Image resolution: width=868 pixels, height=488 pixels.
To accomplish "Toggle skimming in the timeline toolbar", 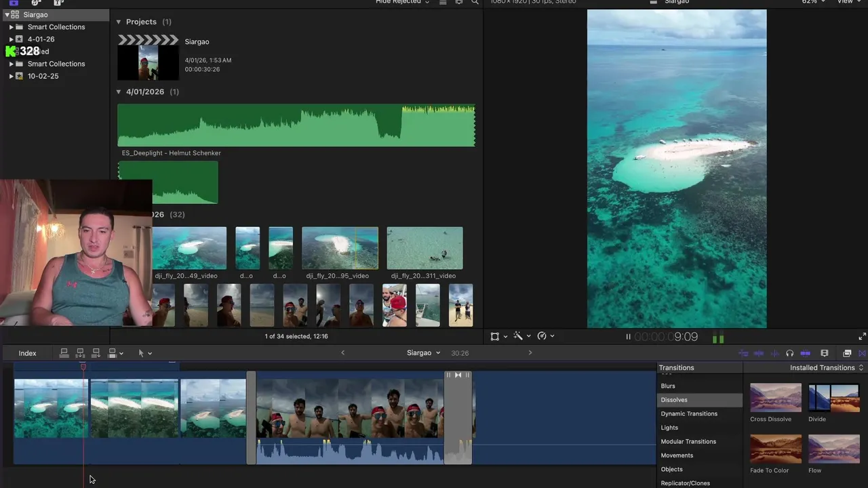I will click(x=743, y=353).
